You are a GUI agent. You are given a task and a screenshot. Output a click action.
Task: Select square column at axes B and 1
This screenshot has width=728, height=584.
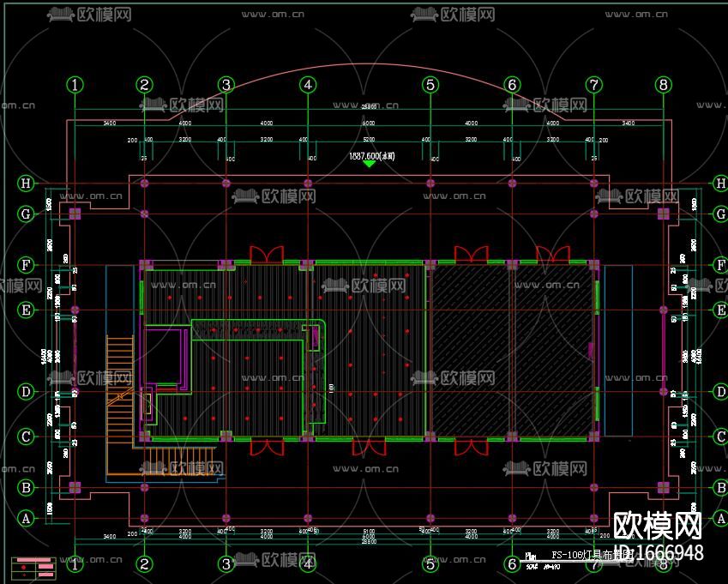(75, 487)
